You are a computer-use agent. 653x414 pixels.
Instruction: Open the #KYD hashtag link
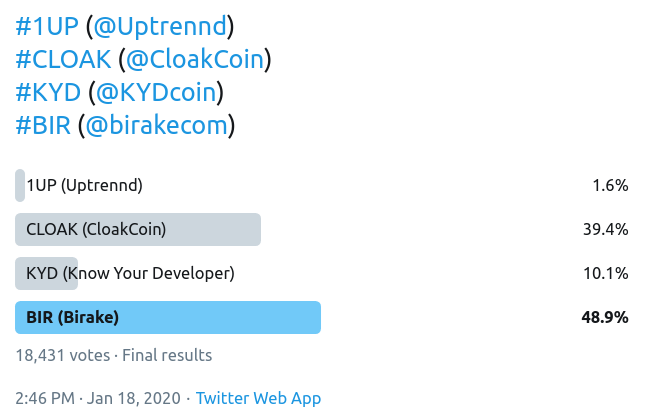[x=48, y=92]
